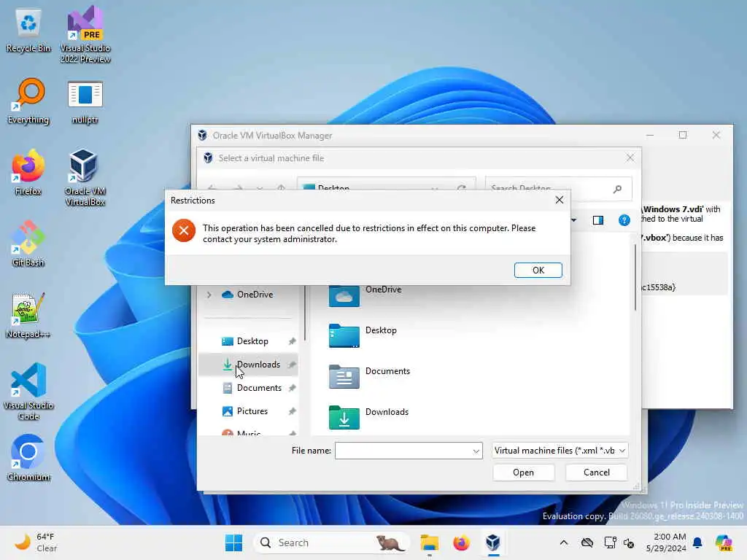Click the taskbar Search box
The height and width of the screenshot is (560, 747).
pos(332,542)
